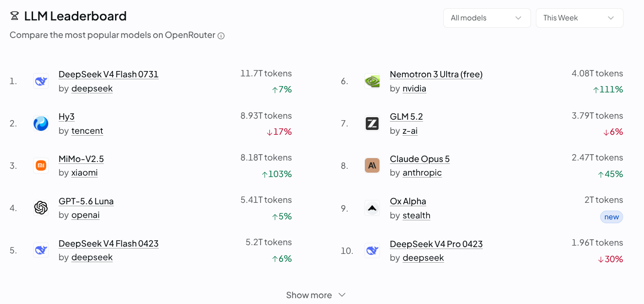Click the 3.79T tokens value

(597, 116)
